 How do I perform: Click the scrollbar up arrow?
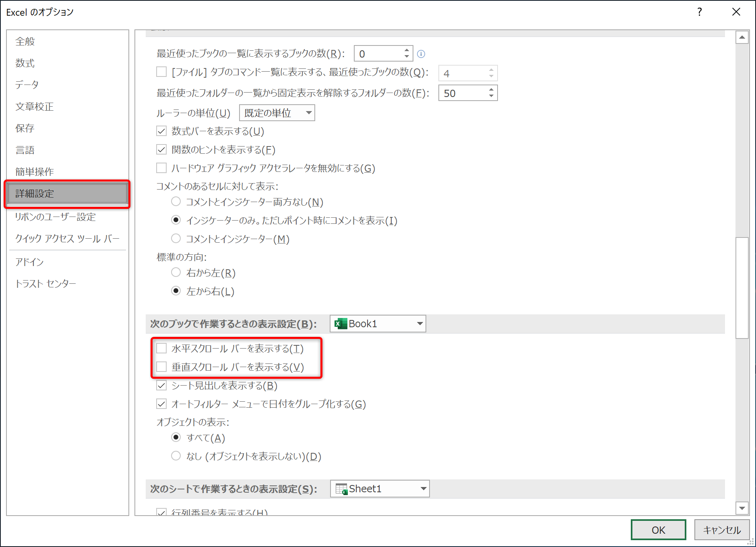742,37
